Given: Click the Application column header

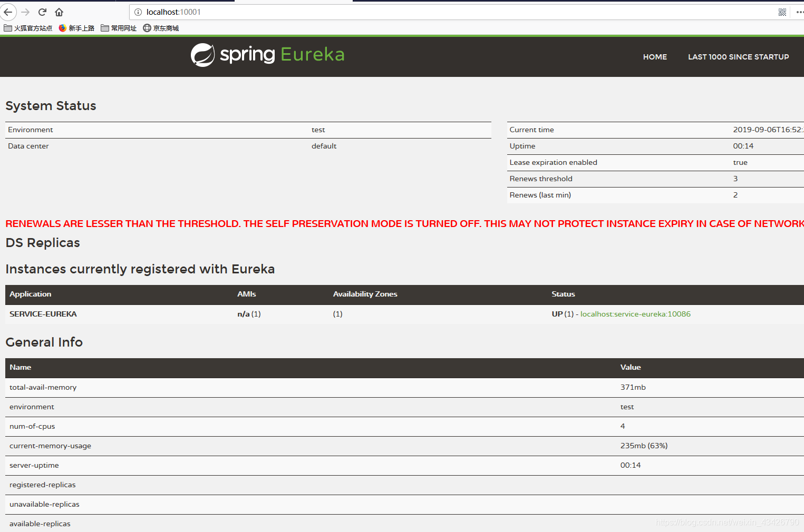Looking at the screenshot, I should (31, 294).
